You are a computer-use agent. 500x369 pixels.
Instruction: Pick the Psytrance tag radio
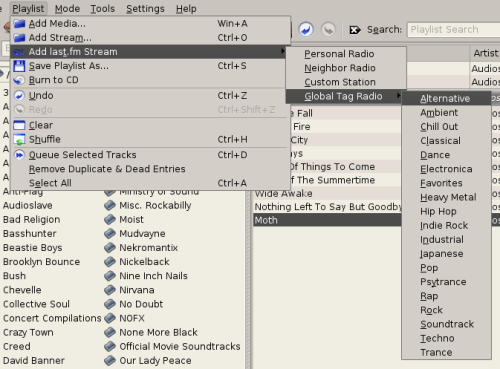pos(446,282)
